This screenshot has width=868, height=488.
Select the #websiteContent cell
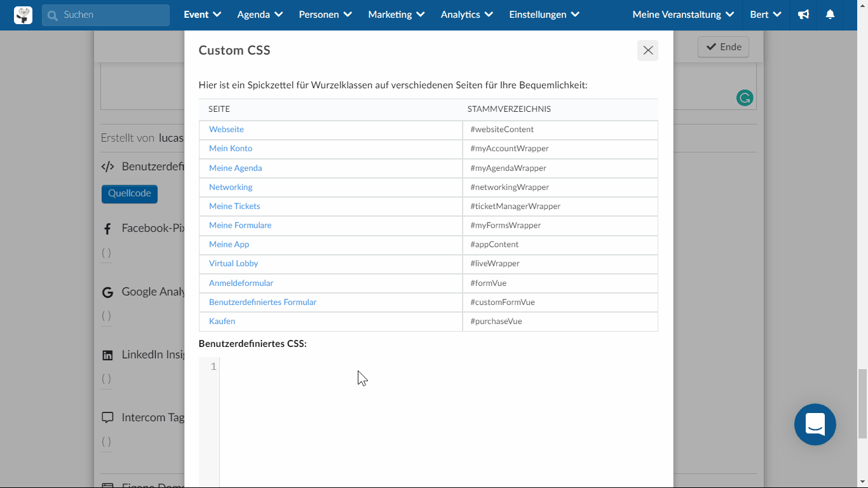pos(560,130)
